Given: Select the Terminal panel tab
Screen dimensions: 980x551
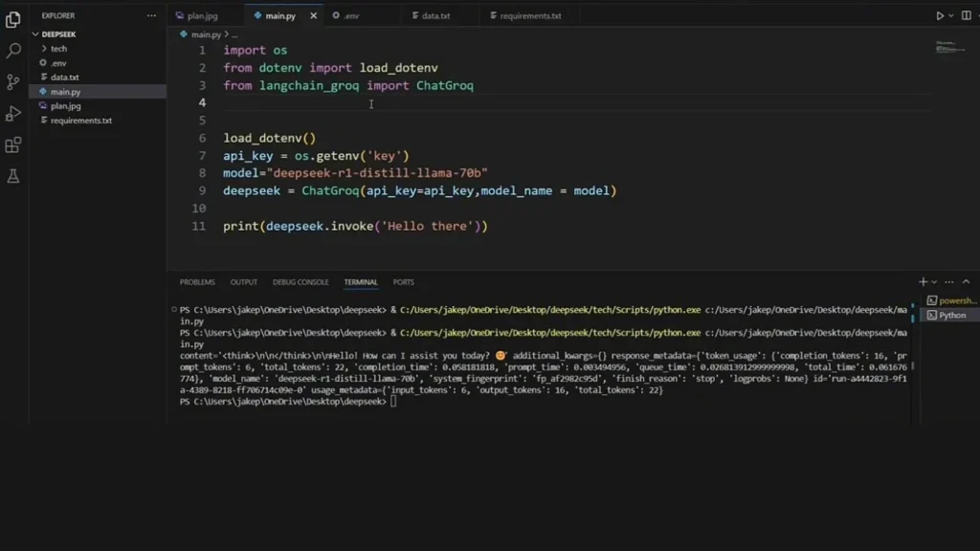Looking at the screenshot, I should [x=361, y=282].
